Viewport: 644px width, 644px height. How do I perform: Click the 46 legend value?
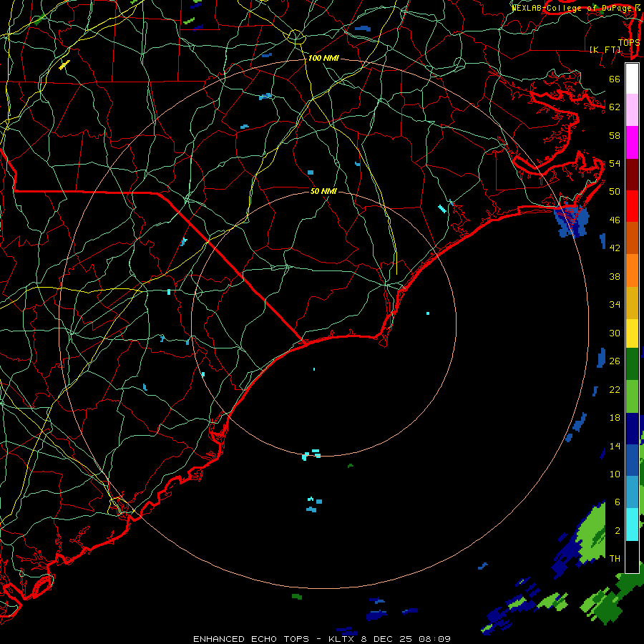pyautogui.click(x=615, y=220)
